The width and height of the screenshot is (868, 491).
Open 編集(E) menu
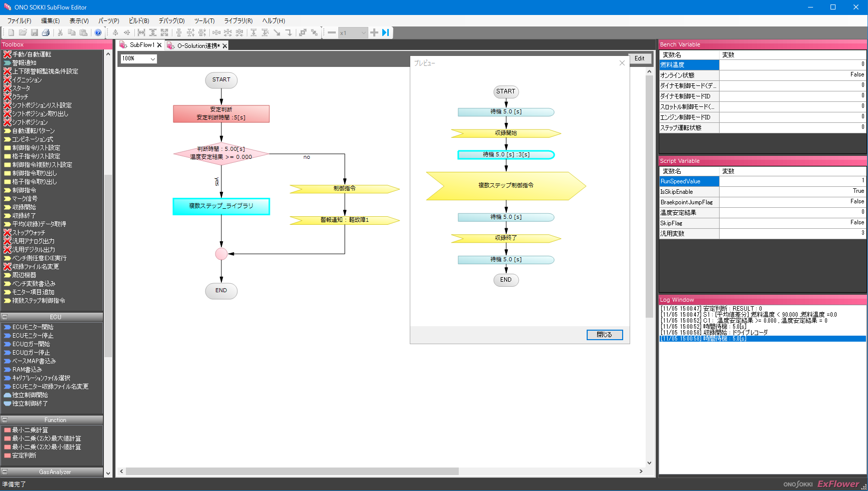click(x=50, y=20)
